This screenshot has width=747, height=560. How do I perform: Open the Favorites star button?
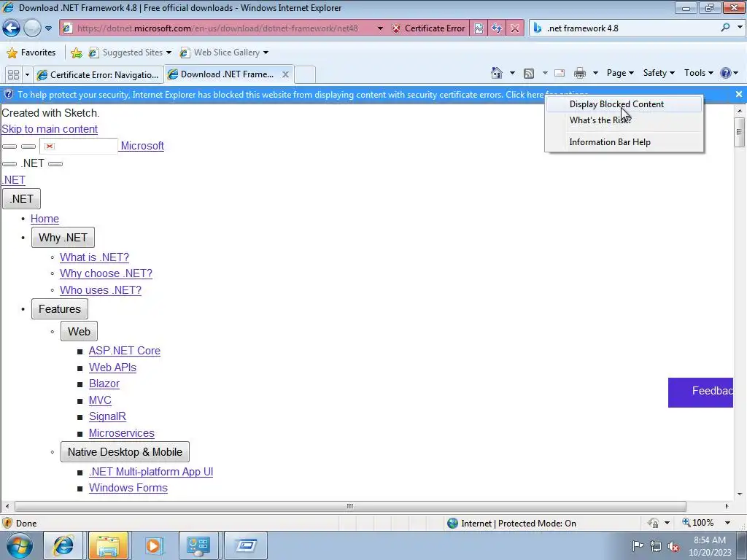point(31,52)
